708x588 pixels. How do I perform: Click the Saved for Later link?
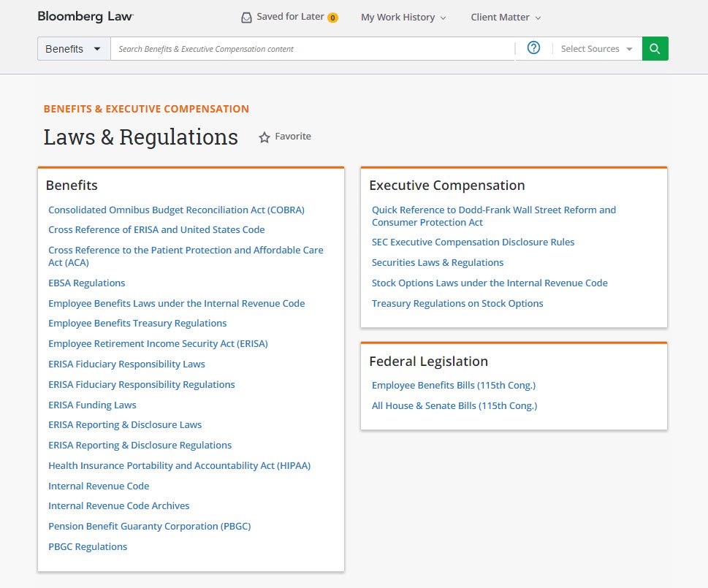[x=290, y=17]
